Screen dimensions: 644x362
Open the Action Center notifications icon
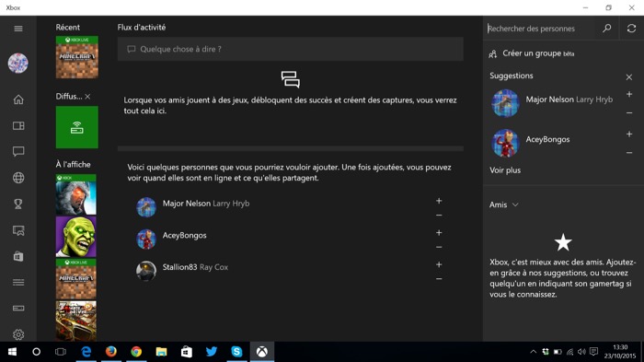coord(593,352)
